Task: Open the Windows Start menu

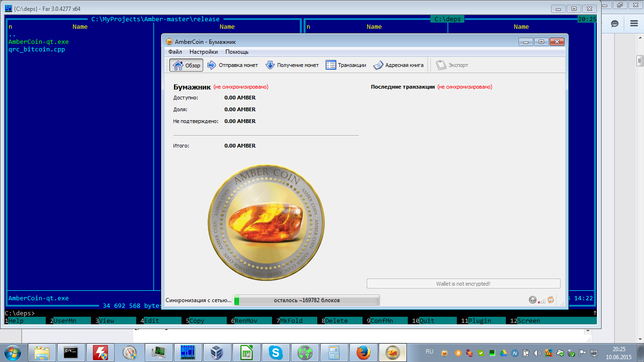Action: point(12,352)
